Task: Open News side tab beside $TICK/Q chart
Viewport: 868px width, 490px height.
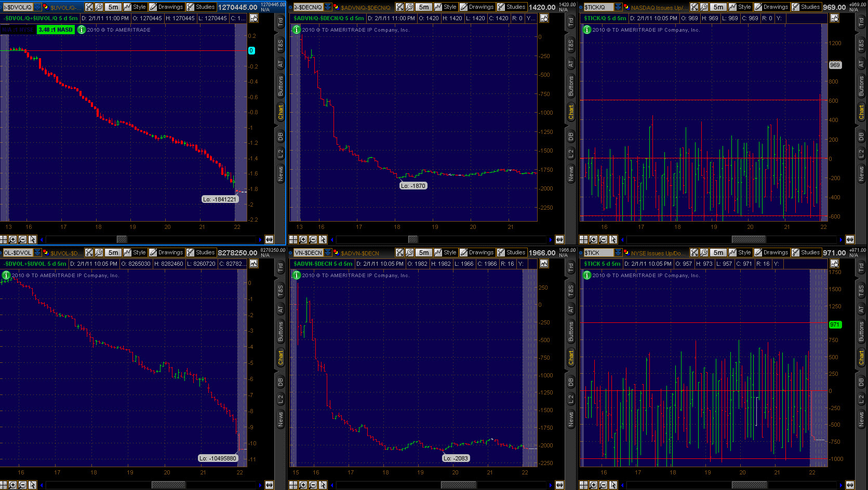Action: 861,173
